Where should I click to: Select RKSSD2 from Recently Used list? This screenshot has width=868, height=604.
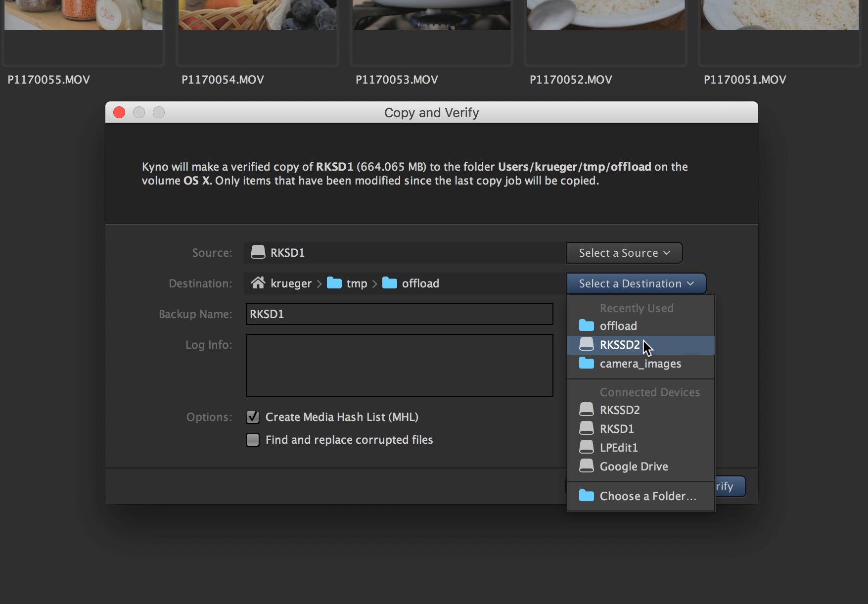[x=619, y=345]
